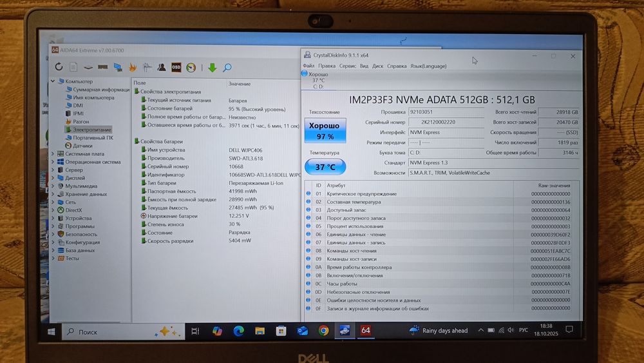This screenshot has width=644, height=363.
Task: Open the volume tray icon
Action: pyautogui.click(x=511, y=329)
